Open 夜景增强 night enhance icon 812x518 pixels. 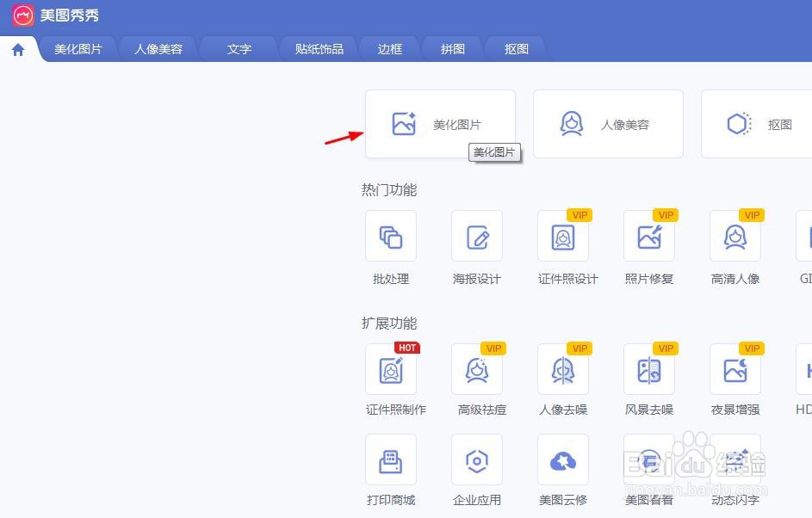(735, 369)
